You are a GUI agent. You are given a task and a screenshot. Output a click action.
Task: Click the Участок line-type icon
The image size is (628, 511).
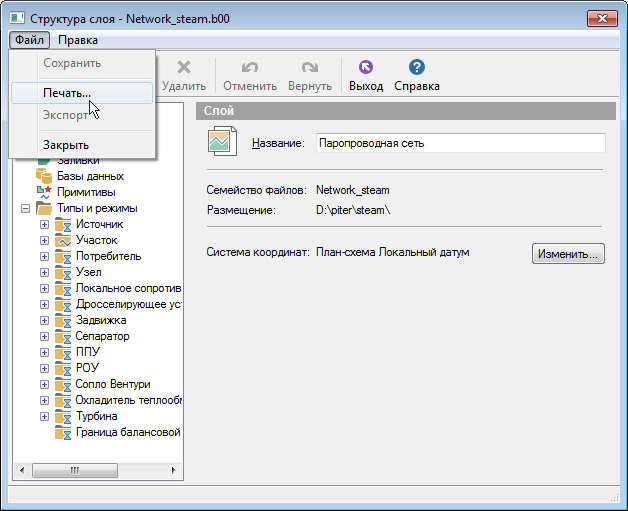pos(63,241)
